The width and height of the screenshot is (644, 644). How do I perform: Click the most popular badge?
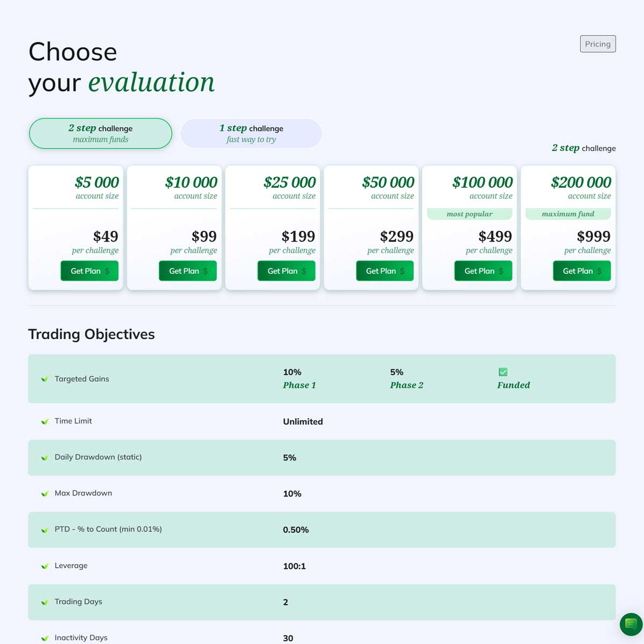tap(470, 214)
